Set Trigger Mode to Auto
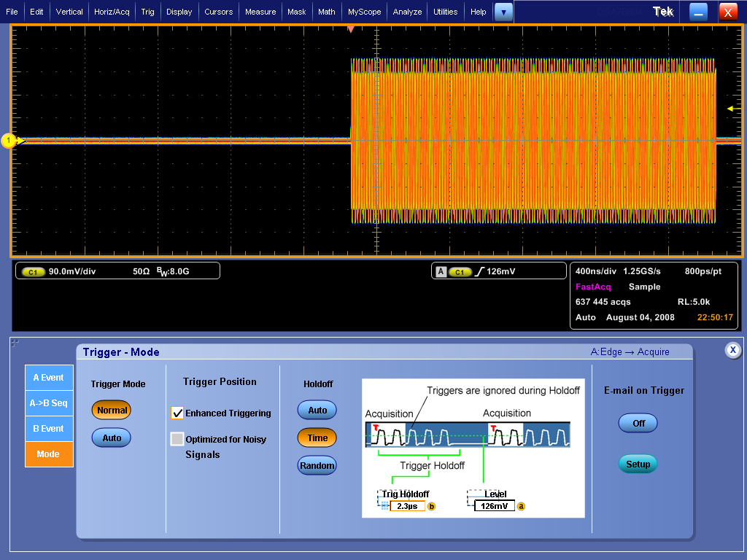This screenshot has height=560, width=747. tap(112, 437)
